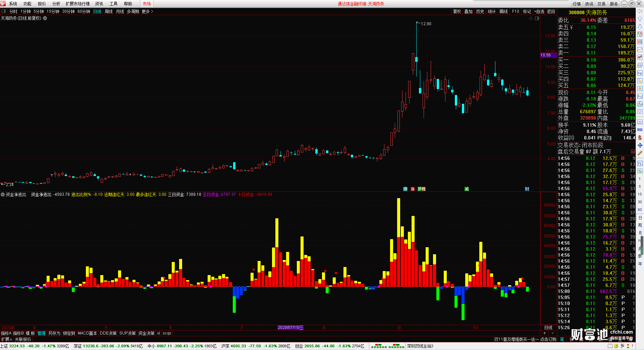Viewport: 644px width, 350px height.
Task: Click the square maximize-pane icon at chart top-right
Action: (537, 18)
